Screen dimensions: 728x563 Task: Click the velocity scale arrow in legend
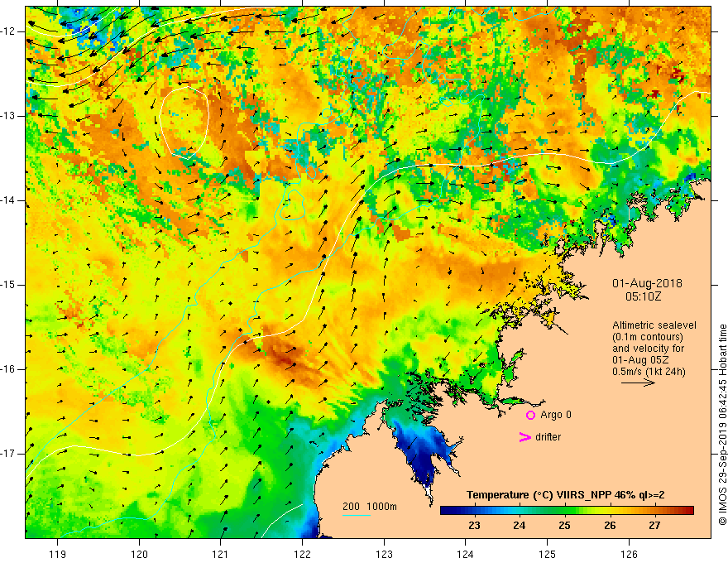coord(638,383)
